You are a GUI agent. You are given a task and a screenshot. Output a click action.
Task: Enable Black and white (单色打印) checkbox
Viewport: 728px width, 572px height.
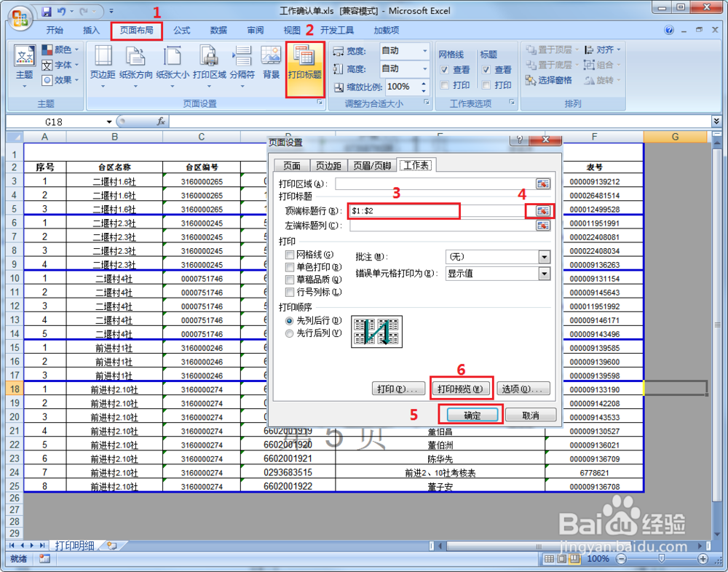[290, 267]
